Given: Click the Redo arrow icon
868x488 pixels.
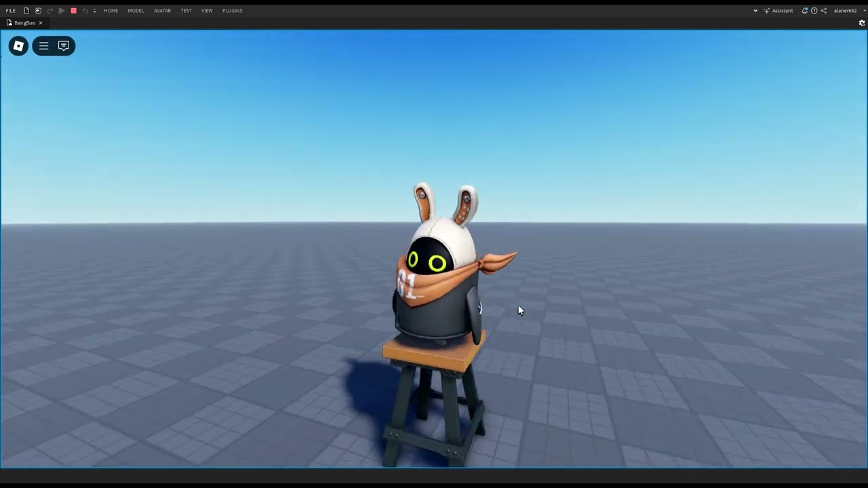Looking at the screenshot, I should tap(50, 11).
